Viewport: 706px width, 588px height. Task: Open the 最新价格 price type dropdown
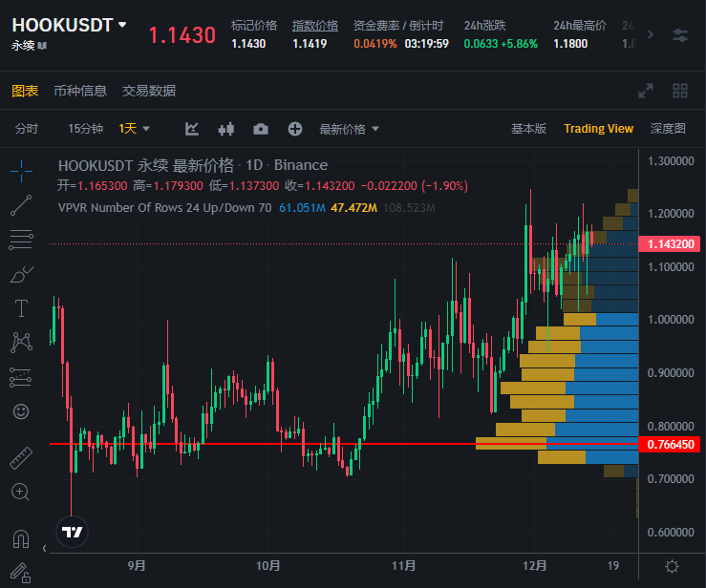click(x=349, y=129)
